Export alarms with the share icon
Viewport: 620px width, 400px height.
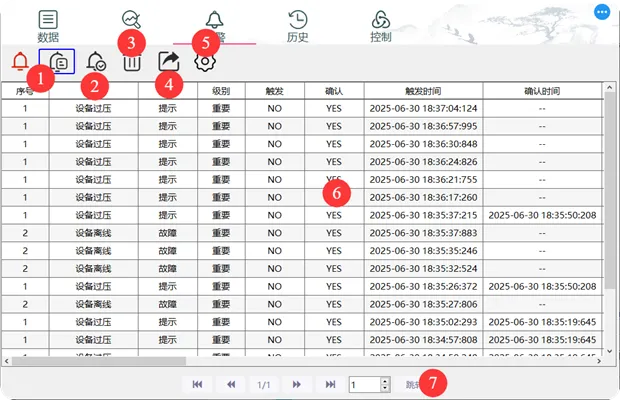tap(169, 61)
